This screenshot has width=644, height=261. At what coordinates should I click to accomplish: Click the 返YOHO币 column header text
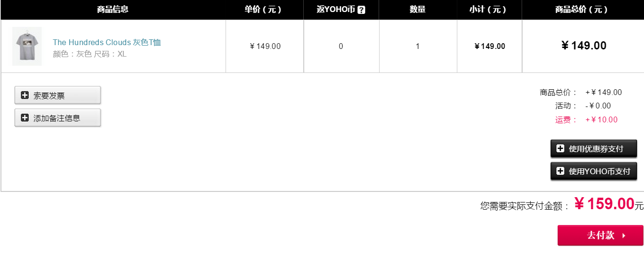336,10
